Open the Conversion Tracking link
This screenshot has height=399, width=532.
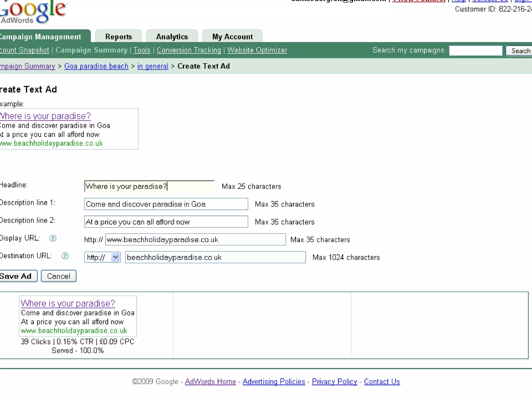click(189, 50)
